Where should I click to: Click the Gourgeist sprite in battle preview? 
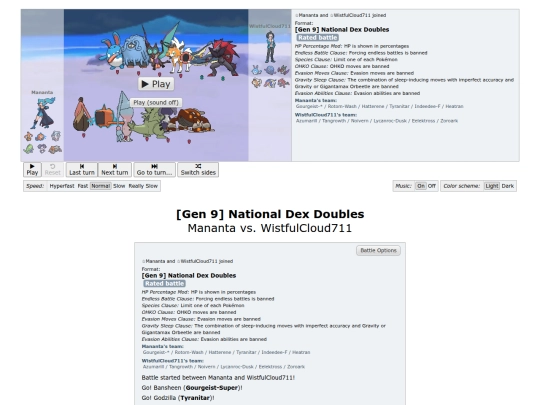[81, 114]
